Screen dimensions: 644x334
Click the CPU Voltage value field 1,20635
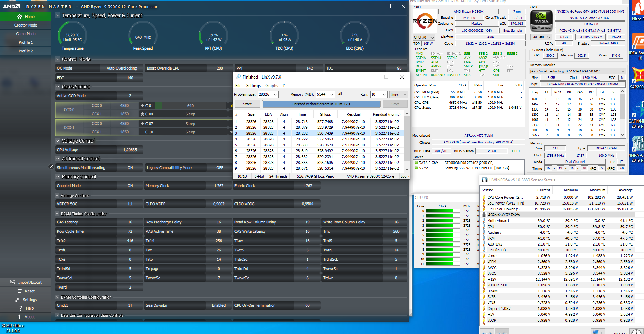[130, 150]
